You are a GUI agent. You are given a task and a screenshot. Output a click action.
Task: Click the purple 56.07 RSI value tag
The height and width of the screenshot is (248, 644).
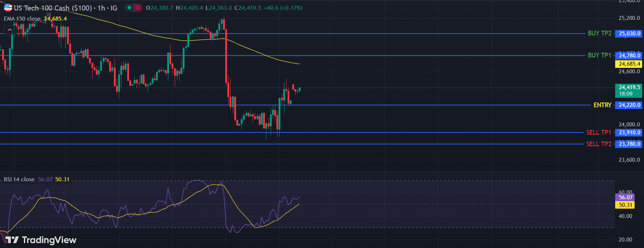coord(625,197)
